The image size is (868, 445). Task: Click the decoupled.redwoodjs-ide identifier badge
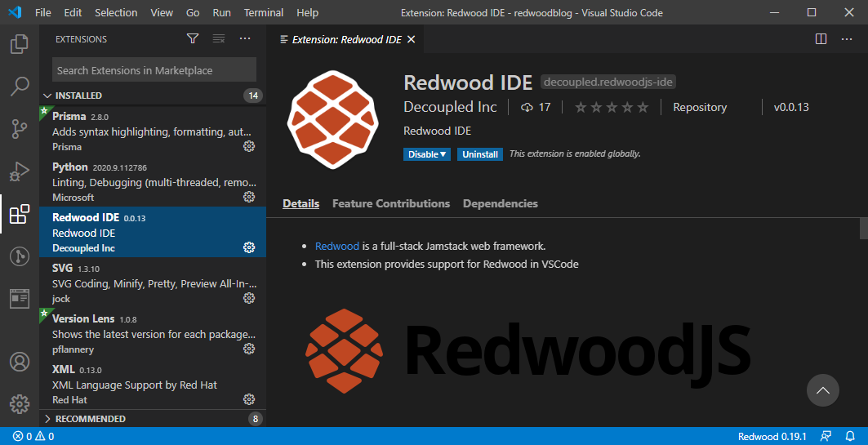coord(608,82)
